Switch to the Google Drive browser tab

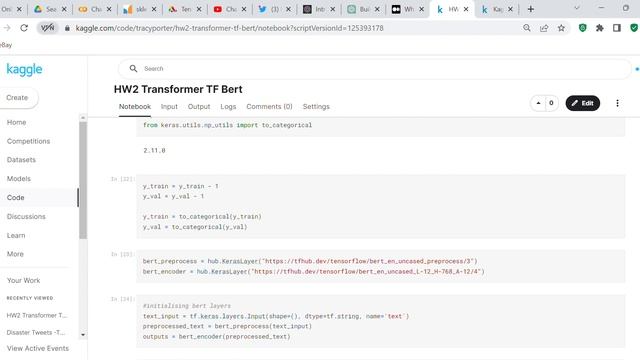(50, 9)
